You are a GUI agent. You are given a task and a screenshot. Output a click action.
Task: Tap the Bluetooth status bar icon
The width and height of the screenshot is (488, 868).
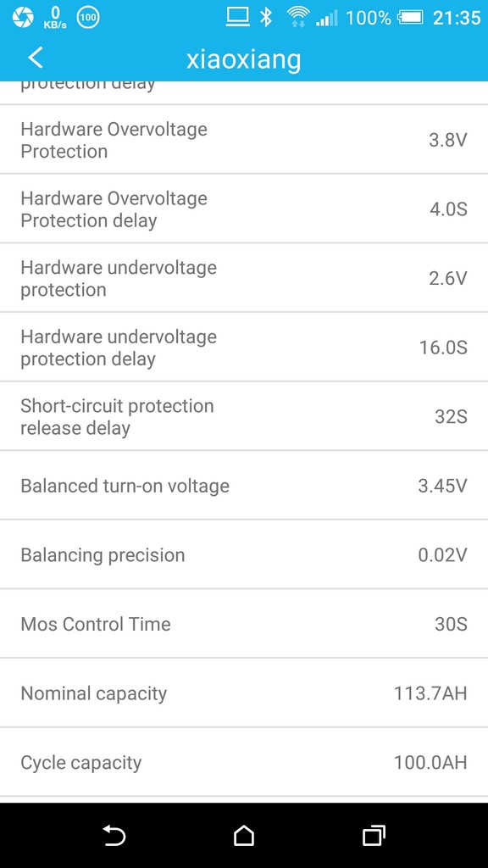267,17
